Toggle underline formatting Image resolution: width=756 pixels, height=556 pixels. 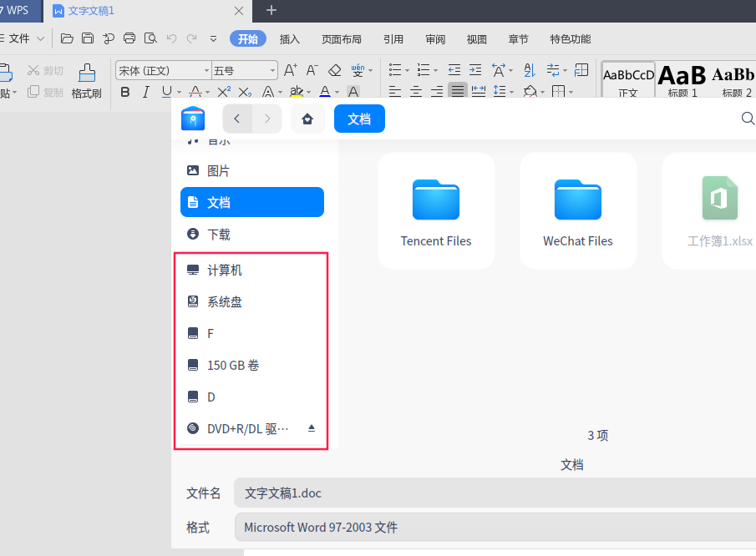167,92
